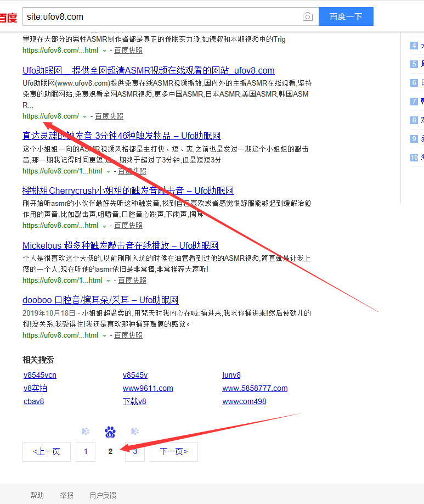
Task: Open 百度快照 under the 樱桃姐Cherrycrush result
Action: click(x=128, y=225)
